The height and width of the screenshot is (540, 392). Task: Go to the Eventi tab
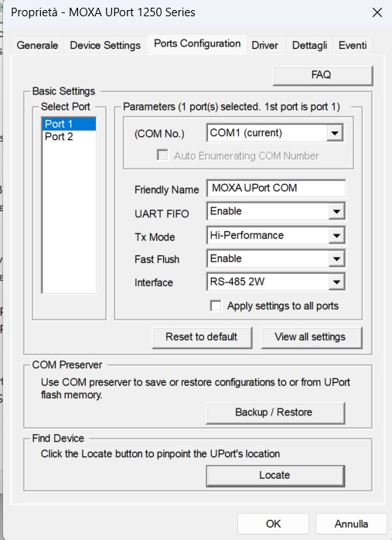click(x=353, y=45)
